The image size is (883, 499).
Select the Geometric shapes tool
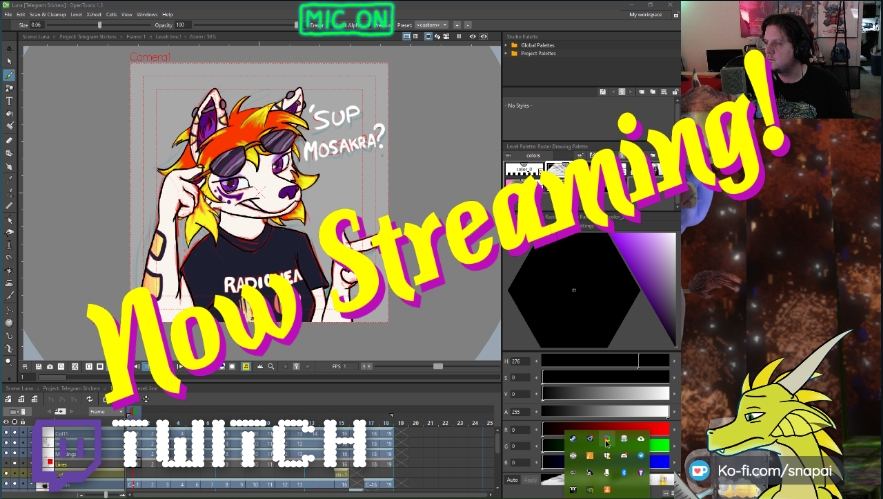tap(9, 88)
